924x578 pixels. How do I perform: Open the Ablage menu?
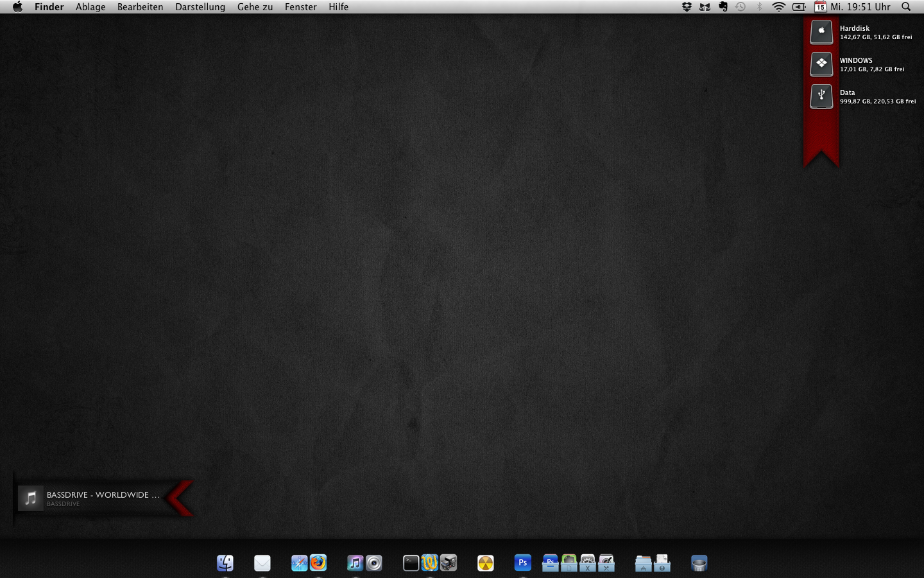(x=90, y=6)
